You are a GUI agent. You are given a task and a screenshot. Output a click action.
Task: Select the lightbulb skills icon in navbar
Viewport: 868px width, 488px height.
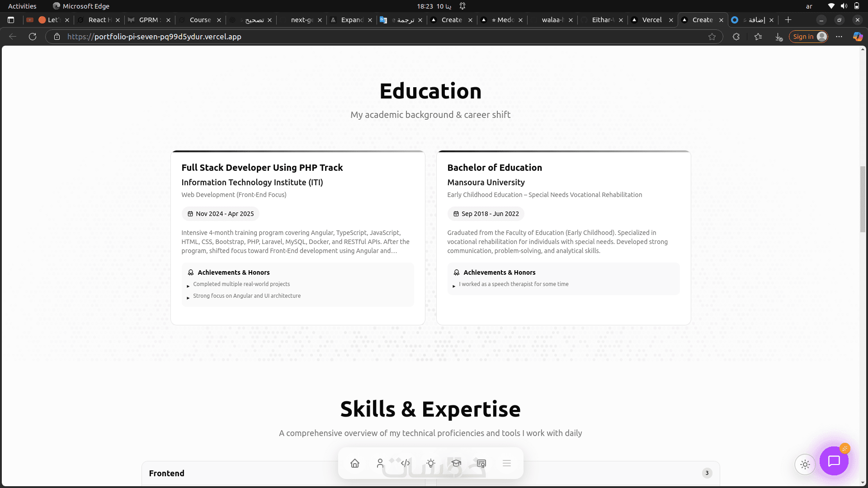click(x=431, y=463)
